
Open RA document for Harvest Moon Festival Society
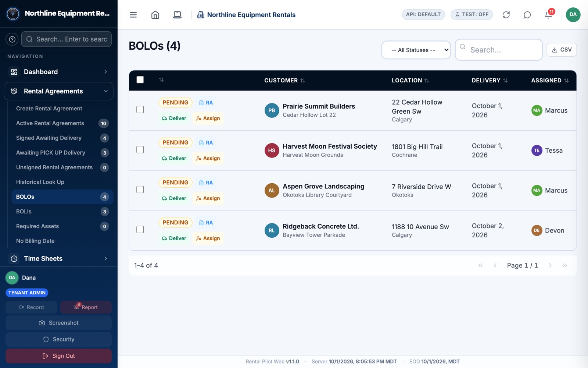(x=206, y=143)
